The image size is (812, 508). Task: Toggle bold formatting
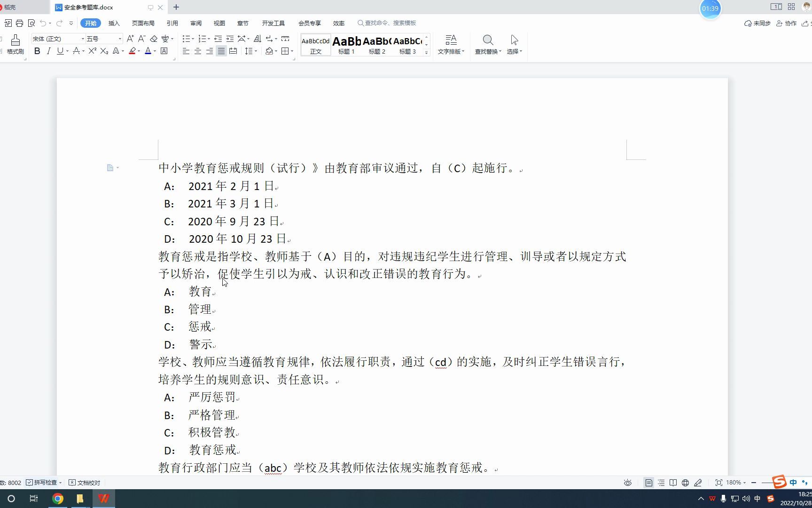37,51
